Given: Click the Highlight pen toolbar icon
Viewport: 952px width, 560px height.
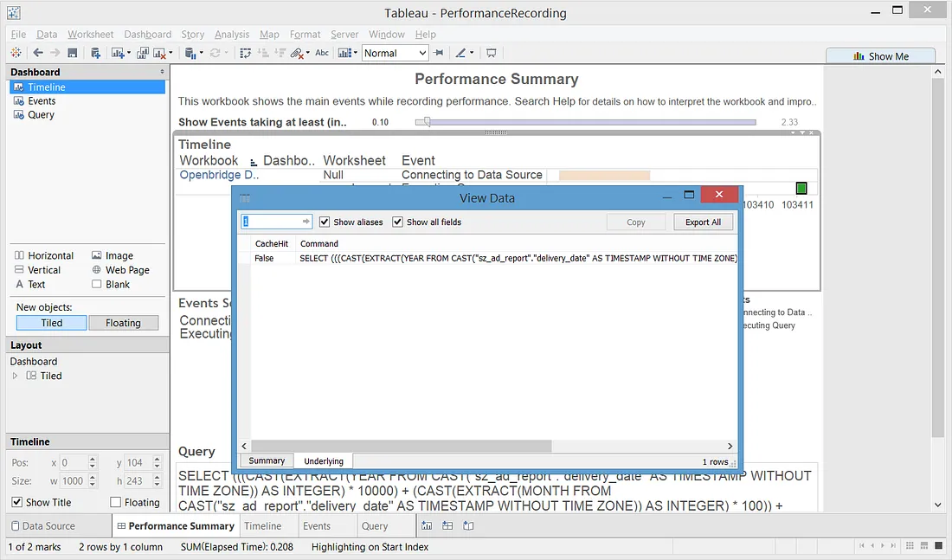Looking at the screenshot, I should click(460, 54).
